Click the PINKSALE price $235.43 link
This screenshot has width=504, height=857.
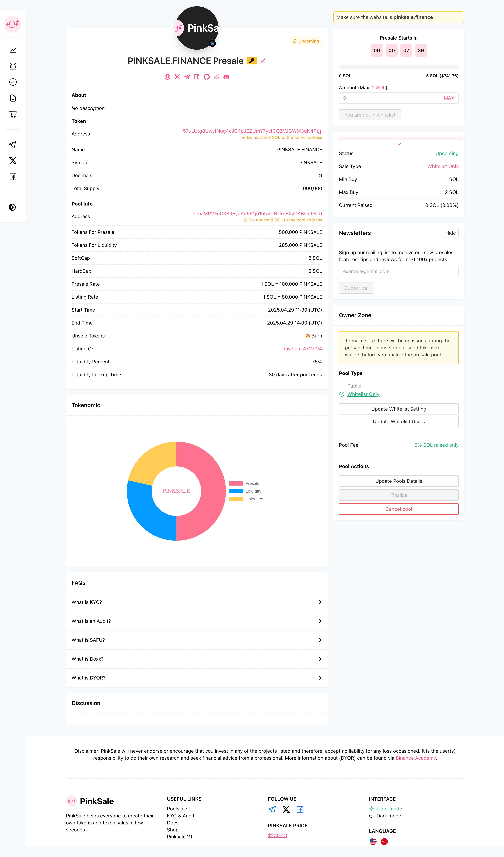click(277, 836)
